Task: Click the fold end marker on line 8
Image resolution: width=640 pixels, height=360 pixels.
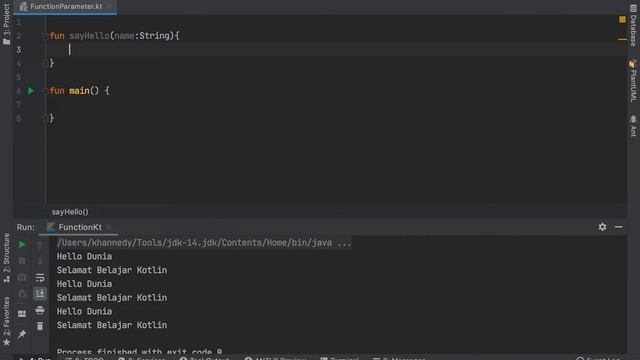Action: (x=45, y=118)
